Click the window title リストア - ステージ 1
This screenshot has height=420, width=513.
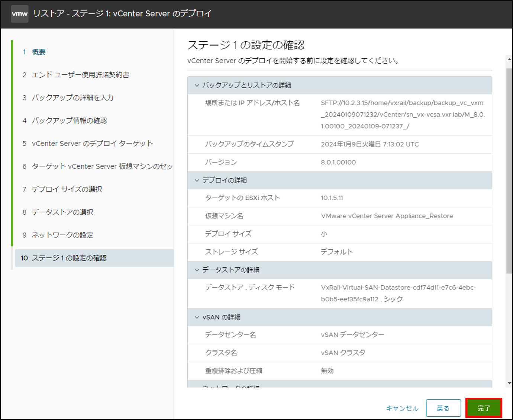pos(122,14)
